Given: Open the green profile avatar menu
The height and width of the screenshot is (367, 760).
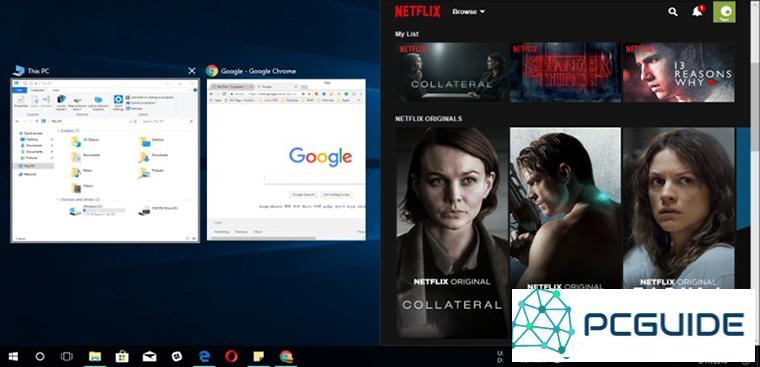Looking at the screenshot, I should click(x=724, y=12).
